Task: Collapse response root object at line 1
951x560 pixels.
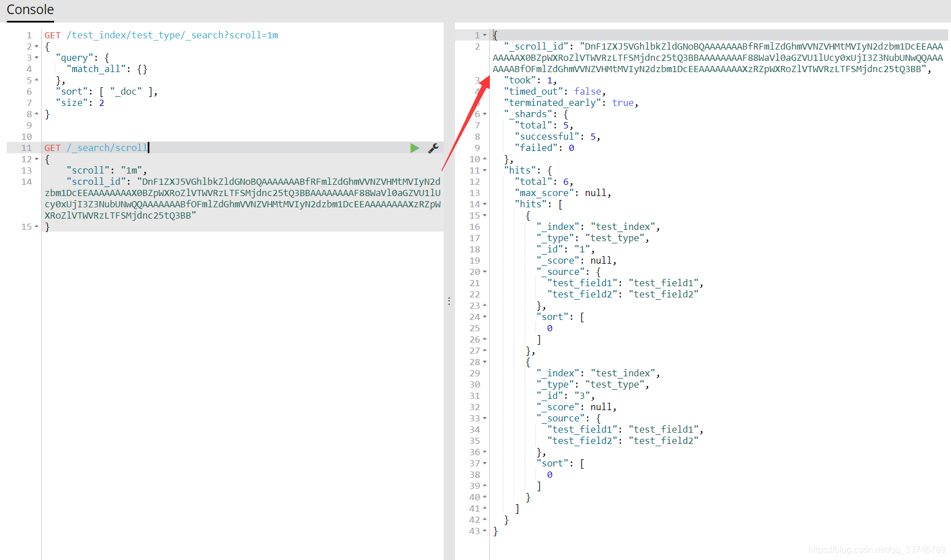Action: tap(485, 35)
